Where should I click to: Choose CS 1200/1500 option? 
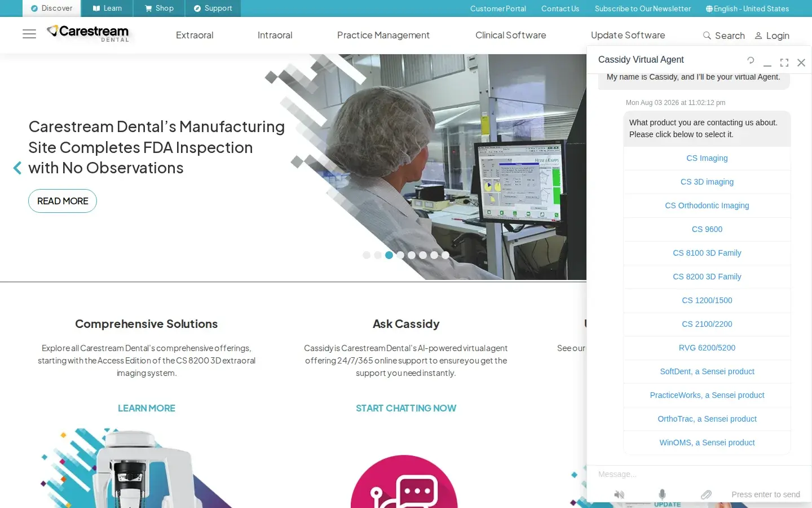[x=707, y=300]
